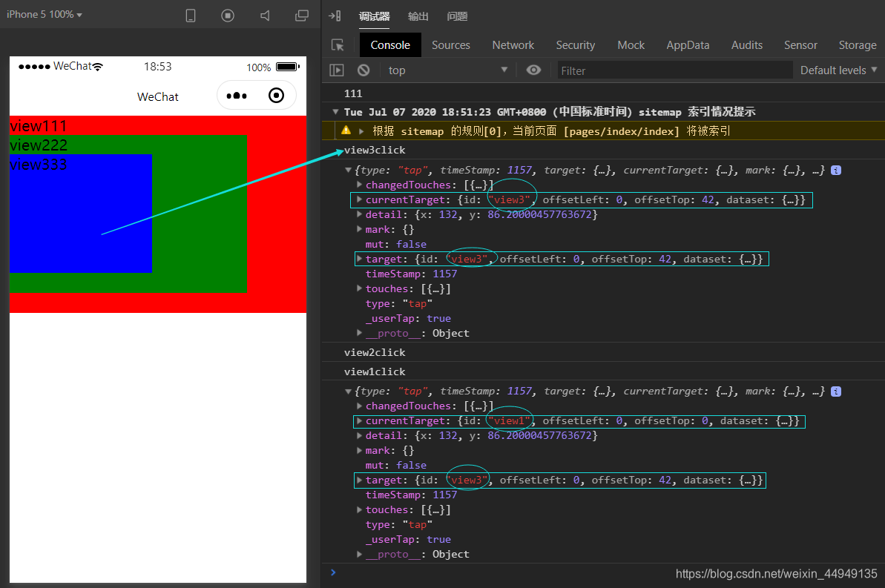Click the WeChat title in navigation bar

[157, 96]
